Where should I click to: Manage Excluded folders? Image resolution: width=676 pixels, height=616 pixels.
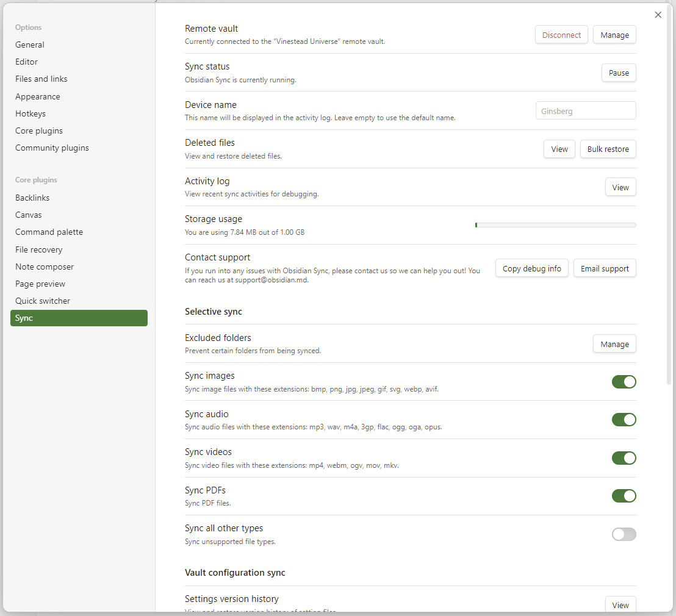click(614, 344)
